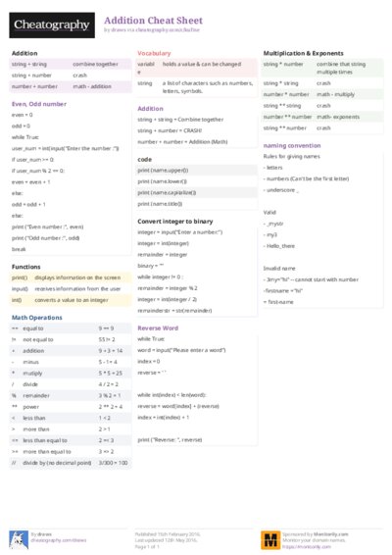392x555 pixels.
Task: Click the 'odd = odd + 1' line
Action: click(28, 205)
